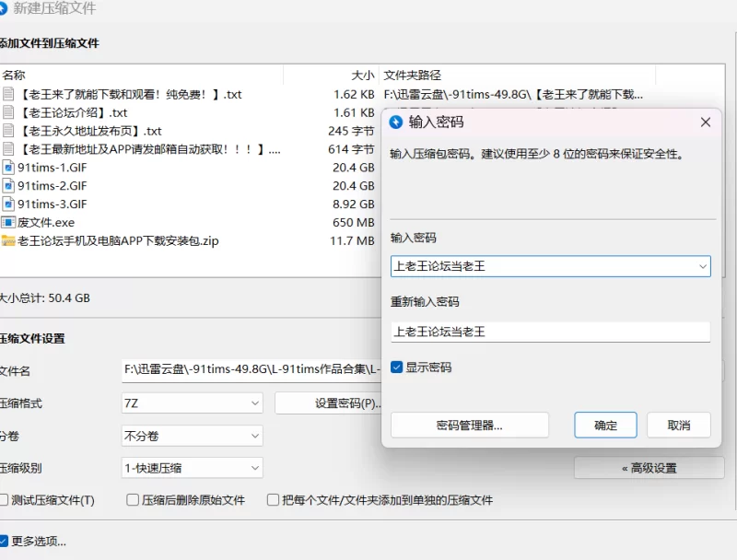The width and height of the screenshot is (737, 560).
Task: Click the 取消 button
Action: [679, 426]
